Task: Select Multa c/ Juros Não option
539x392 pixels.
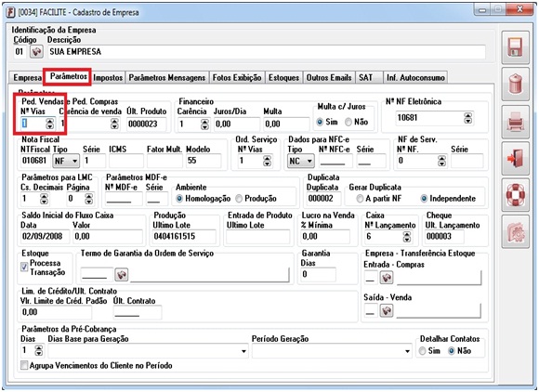Action: tap(348, 122)
